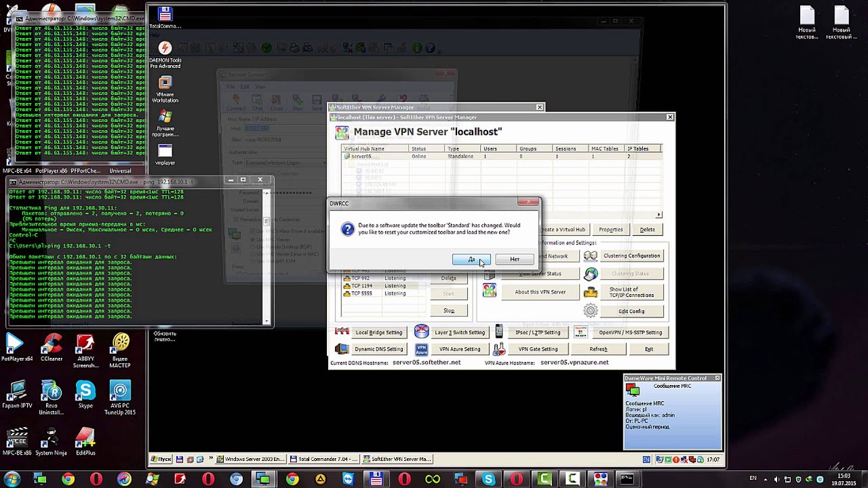868x488 pixels.
Task: Open System Ninja desktop shortcut
Action: coord(52,441)
